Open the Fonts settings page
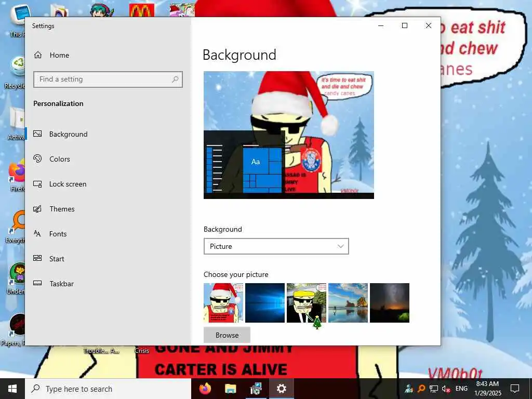 point(108,234)
